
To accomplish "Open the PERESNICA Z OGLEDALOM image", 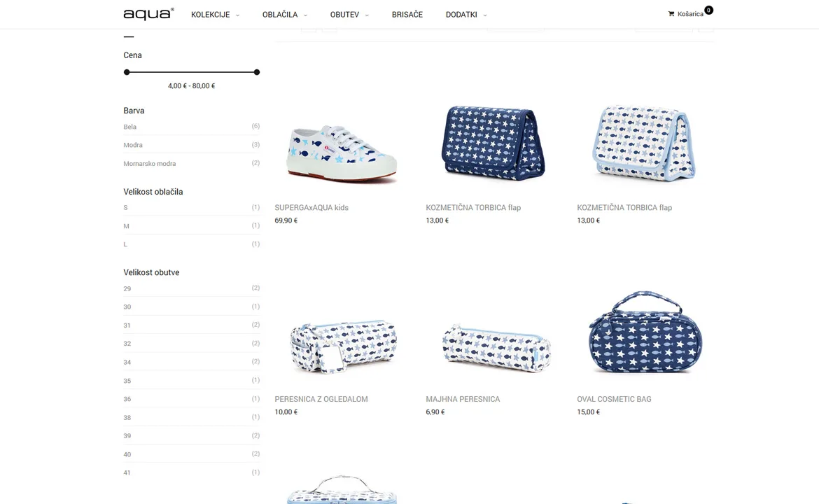I will coord(343,346).
